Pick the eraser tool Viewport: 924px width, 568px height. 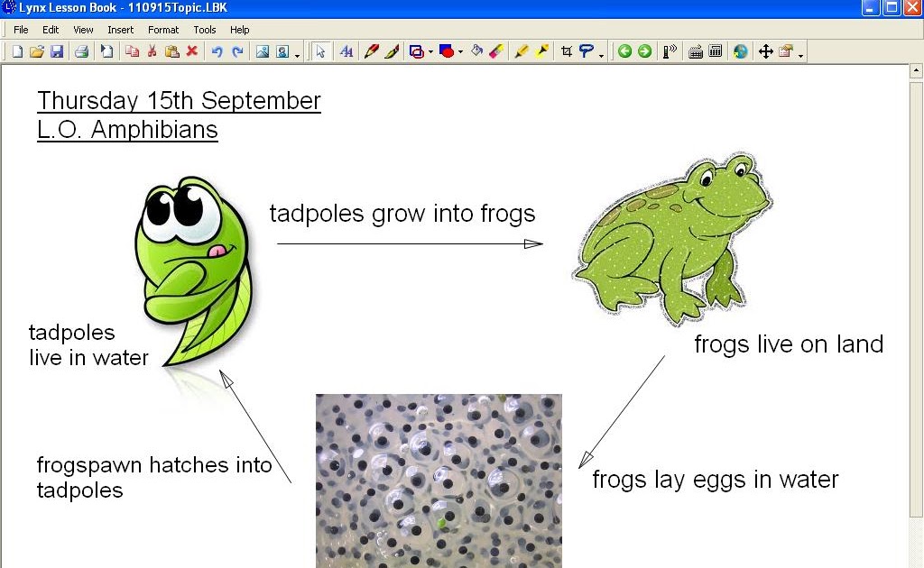click(x=497, y=51)
